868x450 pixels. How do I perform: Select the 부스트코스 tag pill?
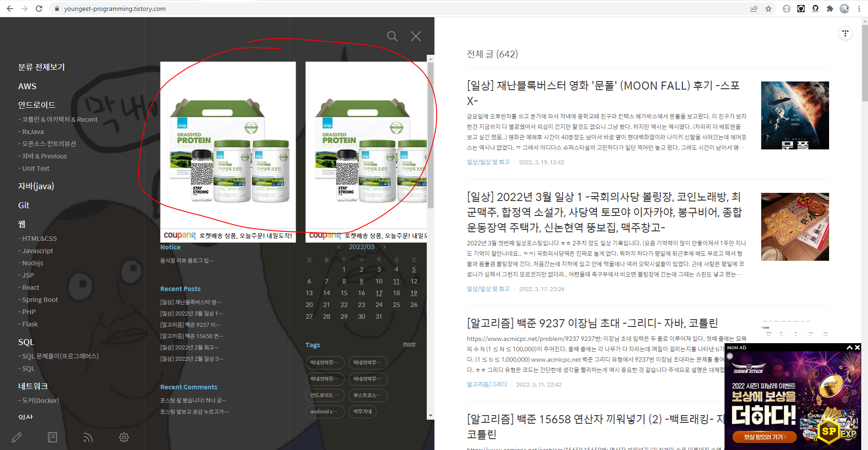pos(368,395)
